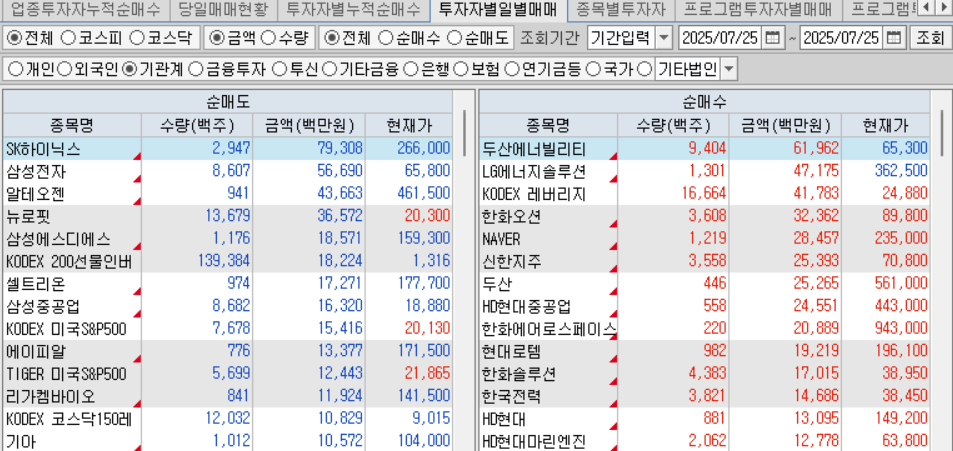Open the 기타법인 dropdown arrow
Screen dimensions: 953x451
pos(729,69)
